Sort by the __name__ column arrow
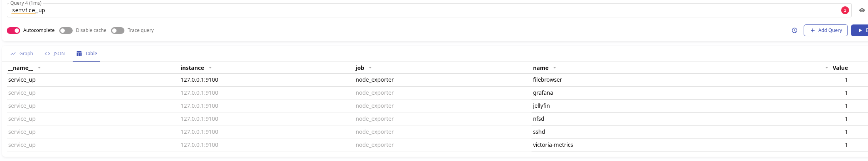The image size is (868, 161). click(39, 68)
